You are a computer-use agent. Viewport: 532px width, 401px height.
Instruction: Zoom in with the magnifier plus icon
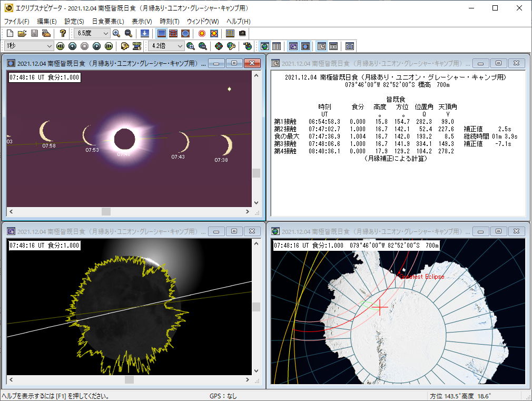pos(116,33)
